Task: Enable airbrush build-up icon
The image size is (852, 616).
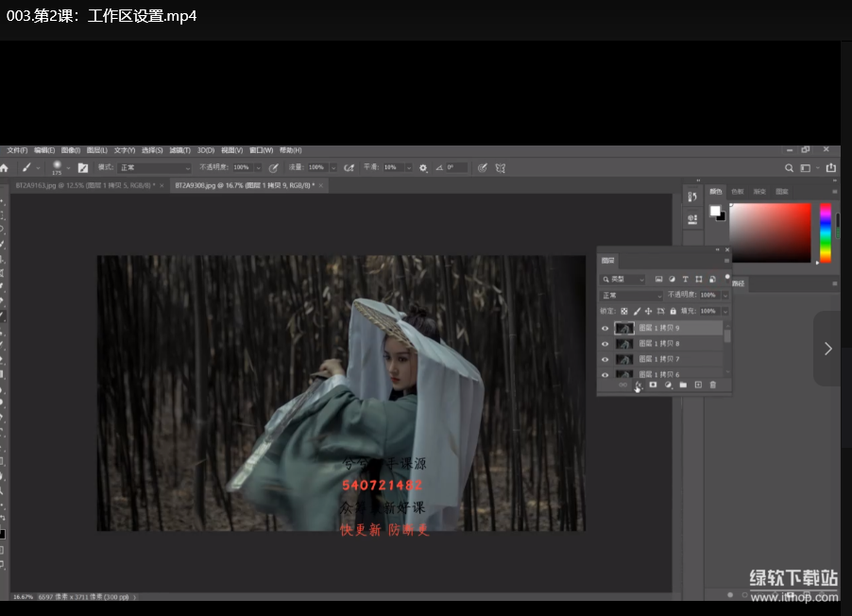Action: (349, 168)
